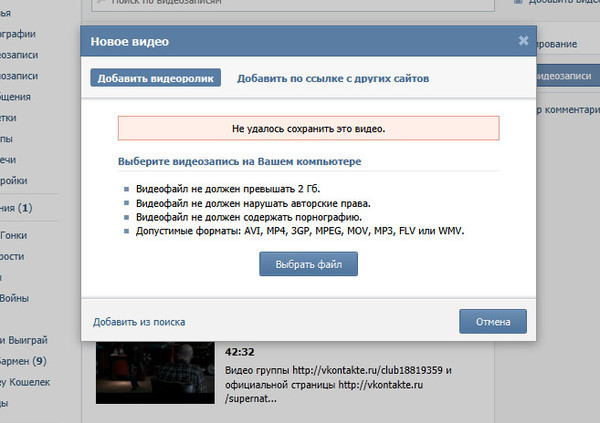This screenshot has height=423, width=600.
Task: Click the комментари text on the right
Action: [569, 110]
